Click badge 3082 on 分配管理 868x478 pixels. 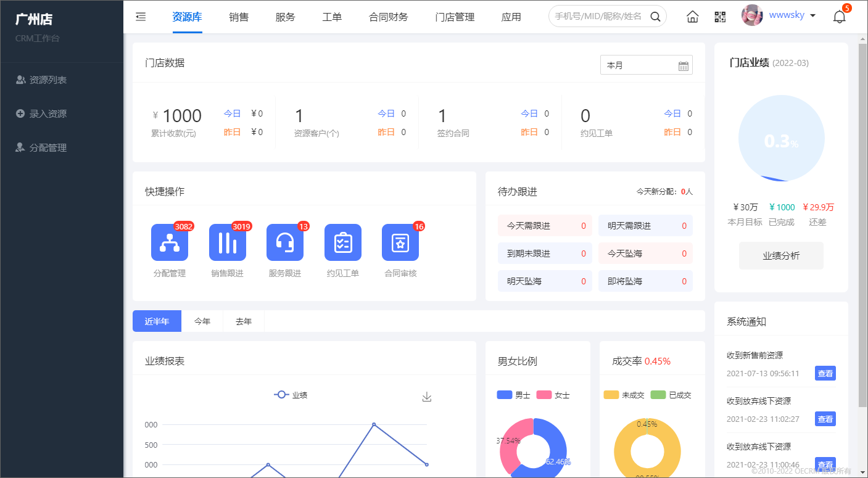(184, 226)
